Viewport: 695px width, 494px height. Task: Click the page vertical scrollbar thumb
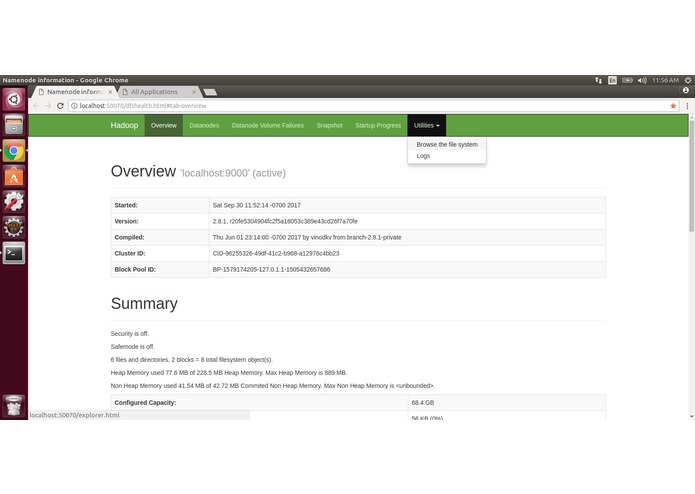pos(691,175)
